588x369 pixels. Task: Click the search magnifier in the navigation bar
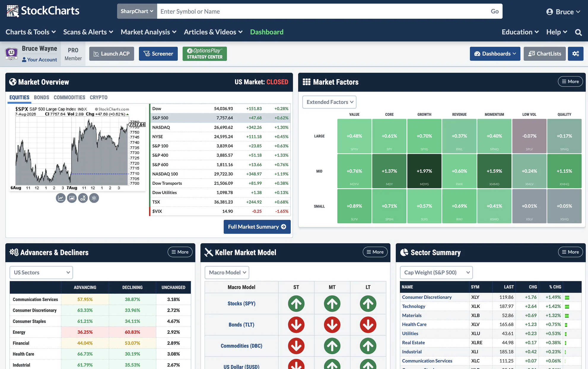[x=578, y=32]
